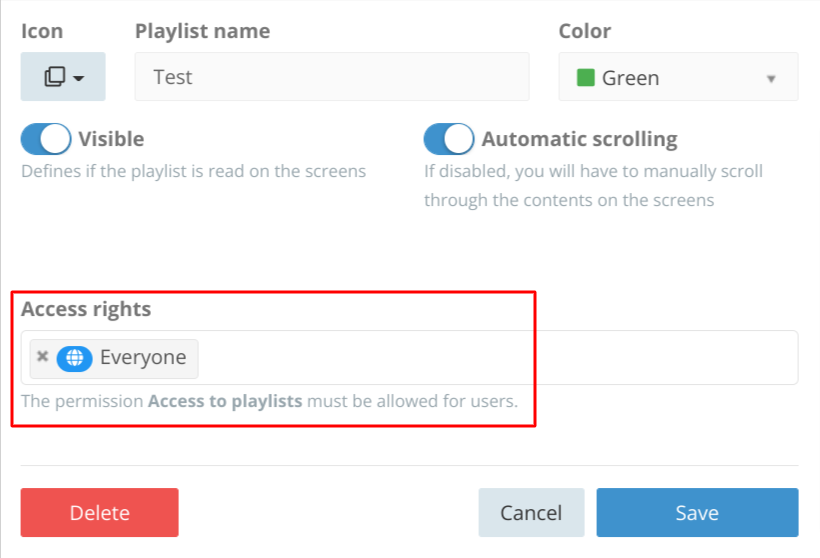
Task: Click empty area of Access rights field
Action: [x=497, y=358]
